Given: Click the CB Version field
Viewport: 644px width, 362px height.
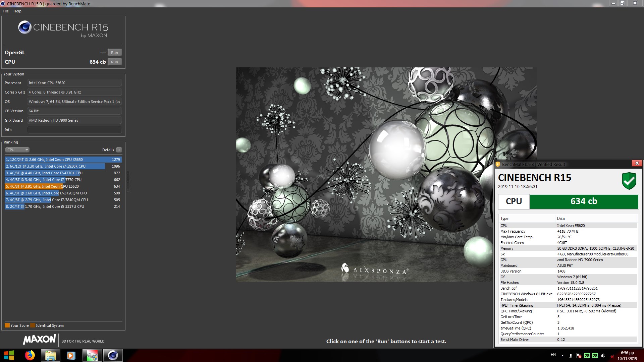Looking at the screenshot, I should pyautogui.click(x=74, y=111).
